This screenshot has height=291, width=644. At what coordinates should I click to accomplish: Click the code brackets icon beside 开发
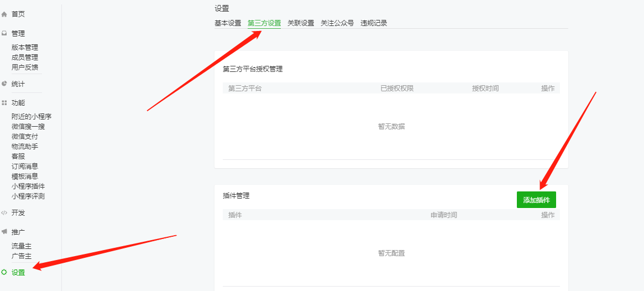[x=4, y=213]
